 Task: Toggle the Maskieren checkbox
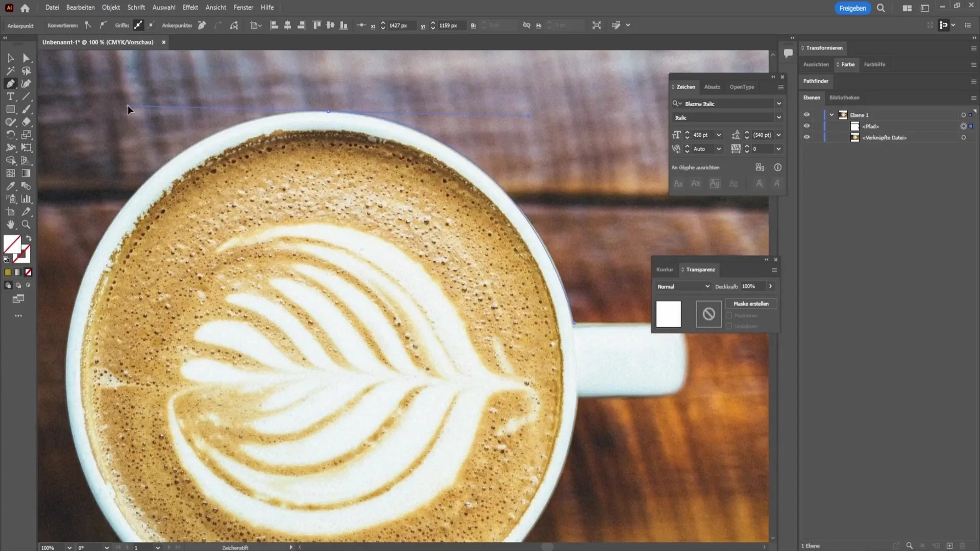point(729,315)
